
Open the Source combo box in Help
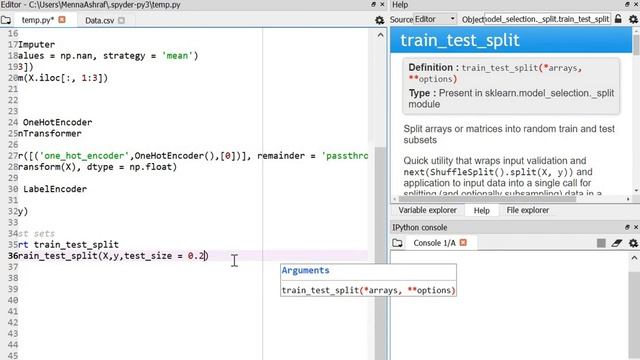click(x=435, y=19)
